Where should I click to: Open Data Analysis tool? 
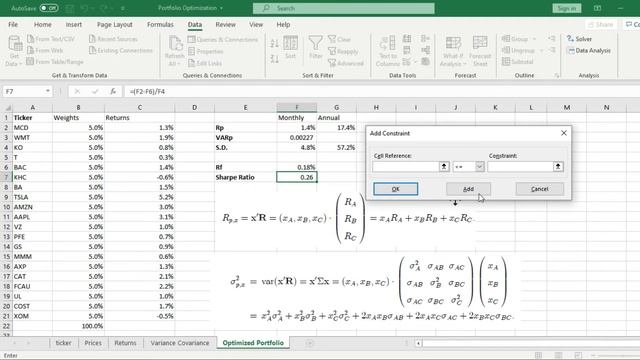click(589, 51)
